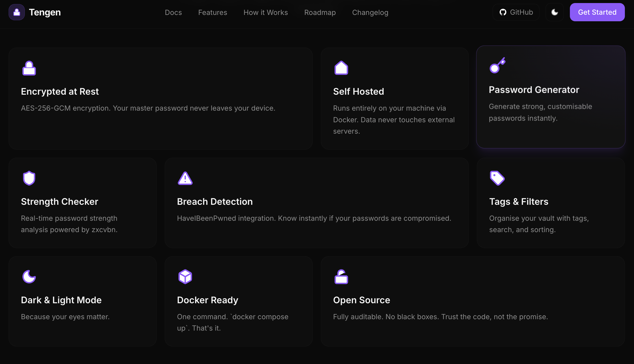Open the Docs navigation link
This screenshot has height=364, width=634.
(173, 12)
